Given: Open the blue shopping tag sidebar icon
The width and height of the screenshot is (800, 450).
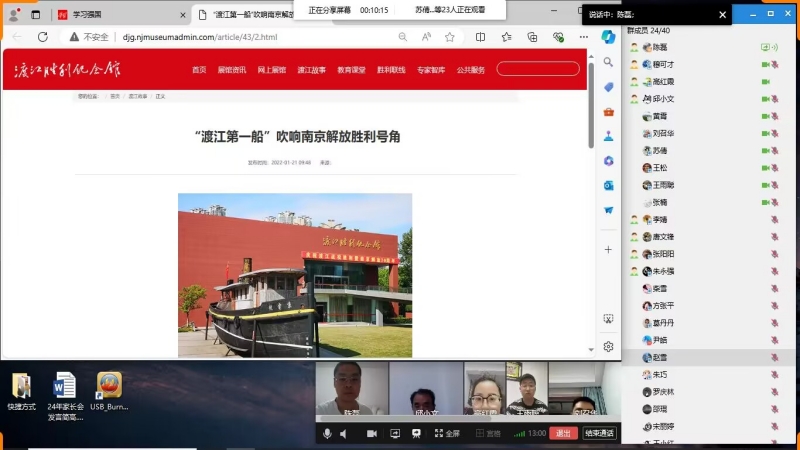Looking at the screenshot, I should coord(608,87).
